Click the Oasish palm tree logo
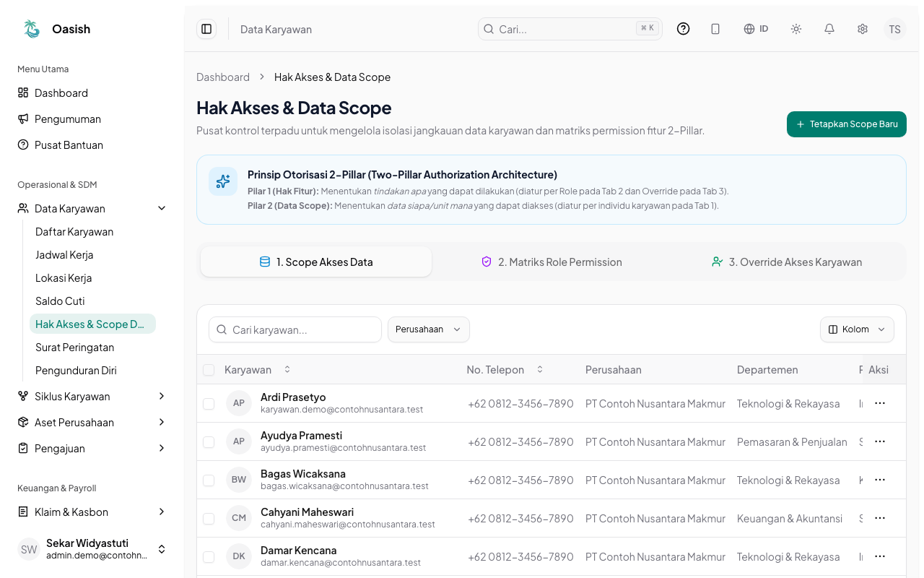 (x=32, y=29)
